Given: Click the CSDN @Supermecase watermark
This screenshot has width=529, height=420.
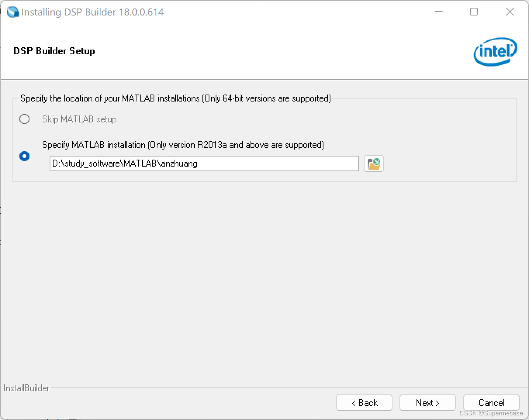Looking at the screenshot, I should (490, 413).
